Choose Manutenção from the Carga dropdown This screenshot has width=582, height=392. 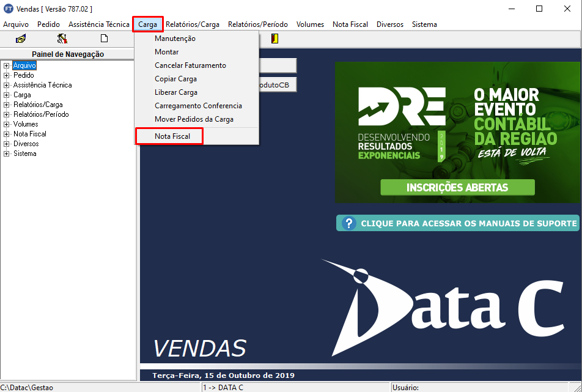pyautogui.click(x=197, y=39)
